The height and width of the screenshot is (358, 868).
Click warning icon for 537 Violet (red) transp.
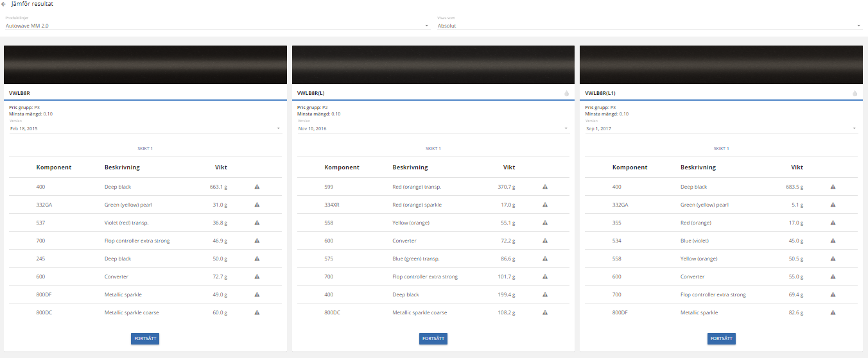[257, 223]
